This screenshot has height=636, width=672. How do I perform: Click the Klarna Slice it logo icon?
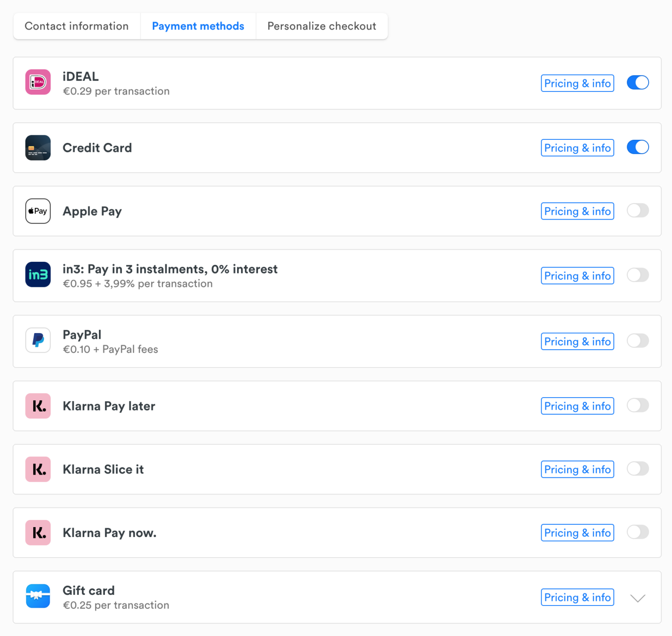(38, 469)
